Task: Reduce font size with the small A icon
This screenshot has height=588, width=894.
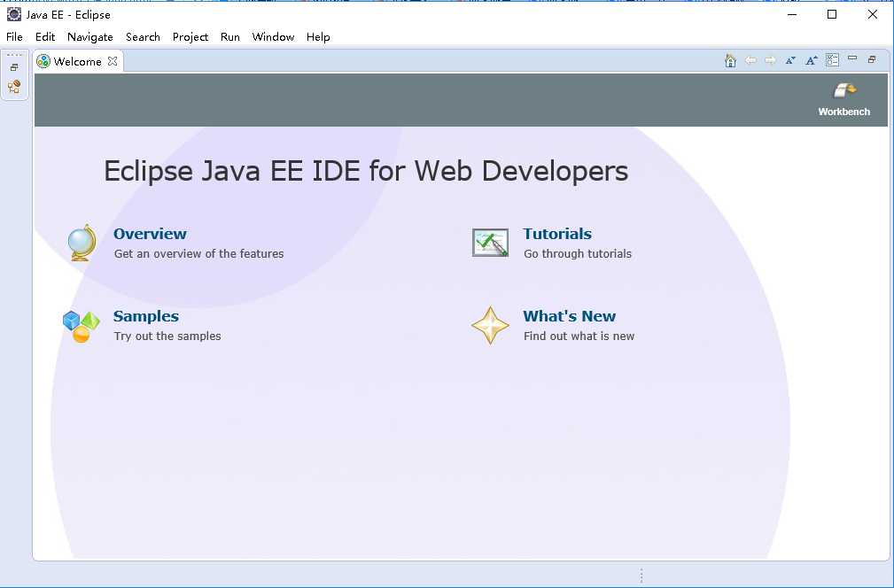Action: coord(790,60)
